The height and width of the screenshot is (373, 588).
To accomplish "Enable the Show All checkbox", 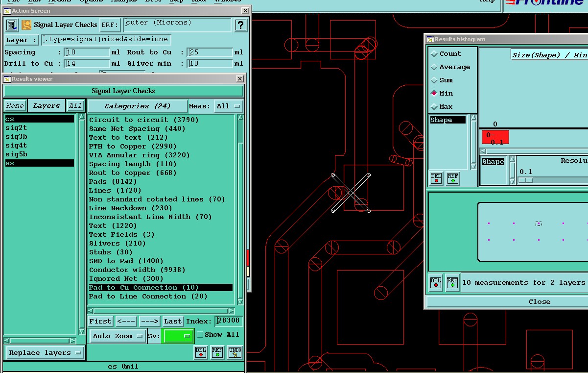I will coord(200,335).
